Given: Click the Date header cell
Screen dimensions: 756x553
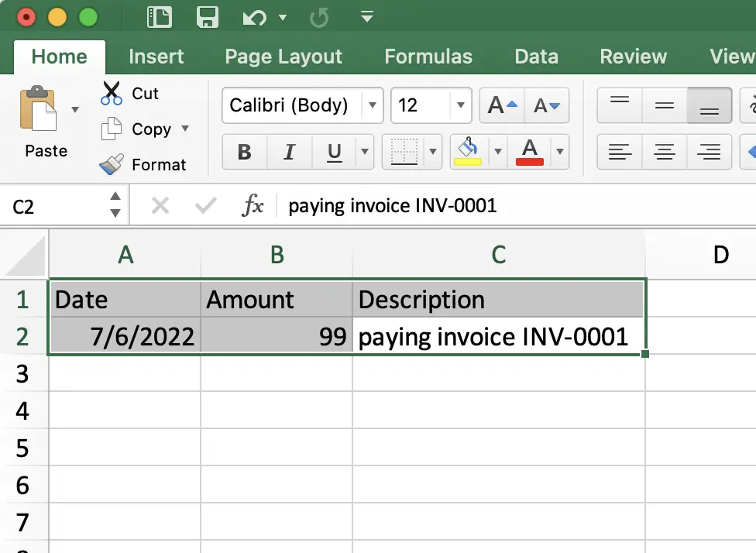Looking at the screenshot, I should tap(125, 300).
